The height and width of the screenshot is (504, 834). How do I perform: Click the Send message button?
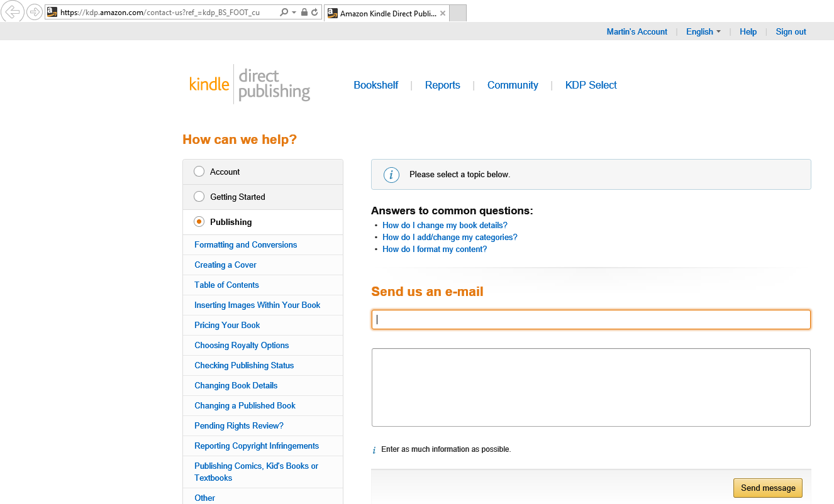[768, 488]
